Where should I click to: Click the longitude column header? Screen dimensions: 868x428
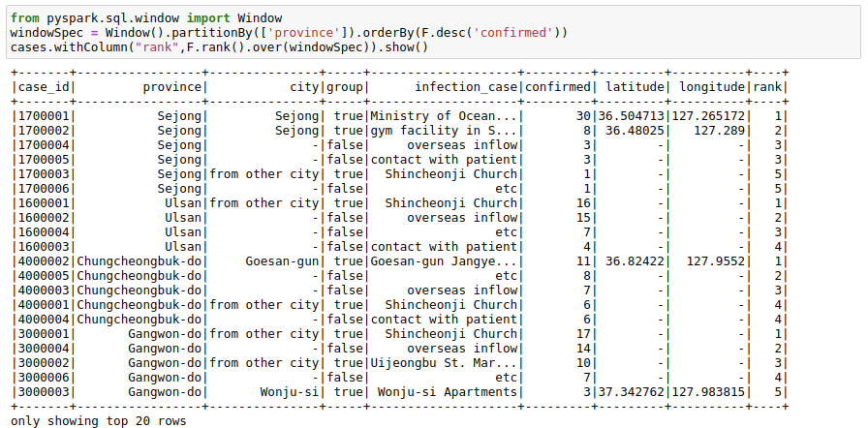tap(712, 87)
